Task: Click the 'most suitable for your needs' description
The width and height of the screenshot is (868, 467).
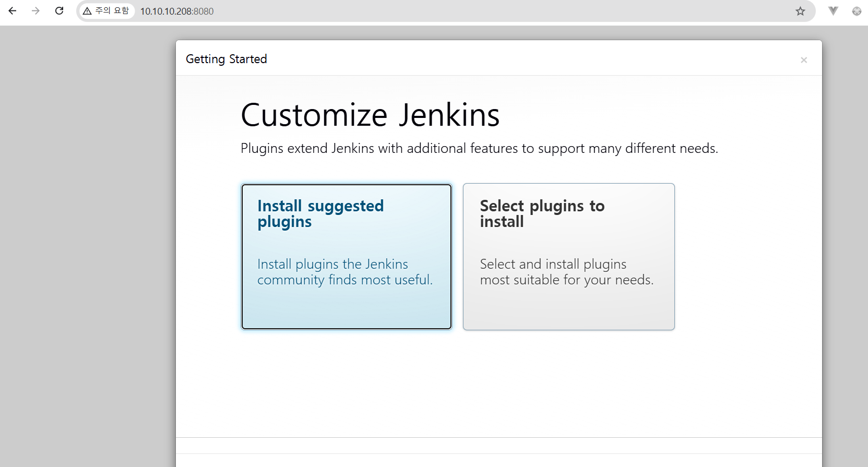Action: coord(567,272)
